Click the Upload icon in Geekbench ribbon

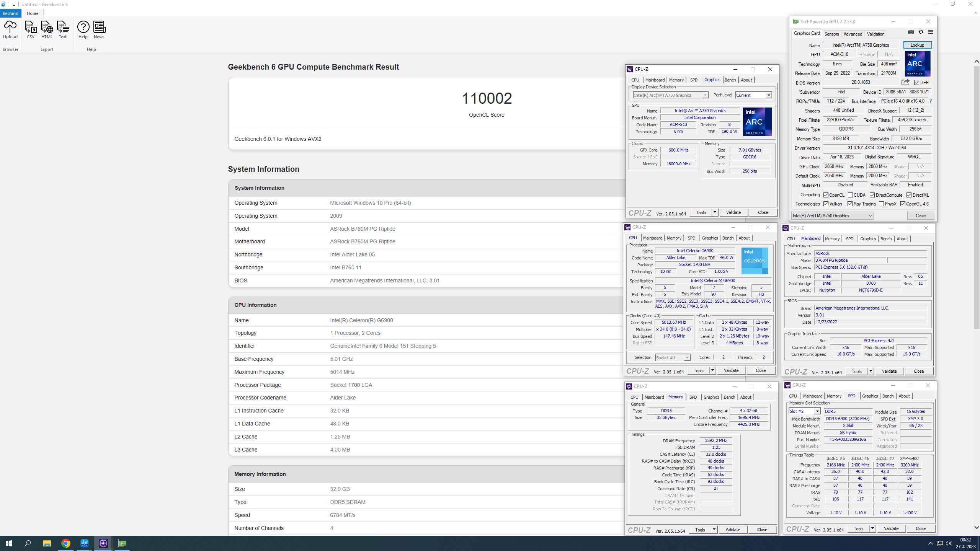pos(10,29)
